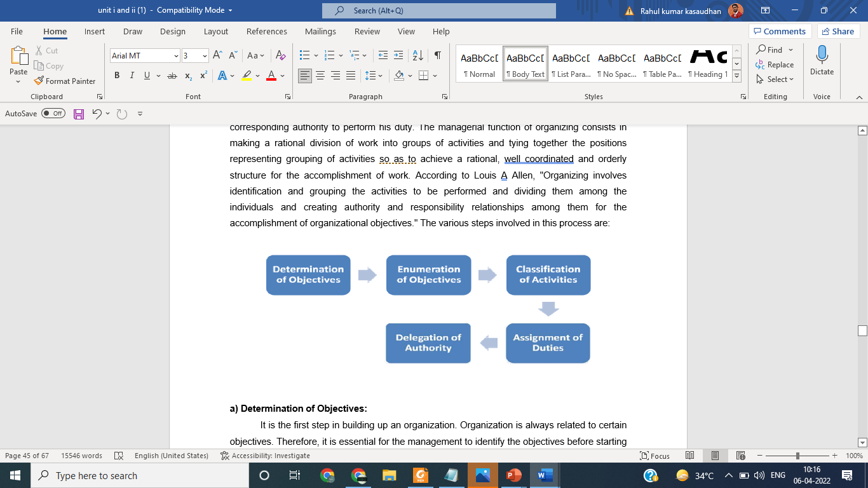Save the document with the floppy disk icon
The width and height of the screenshot is (868, 488).
point(79,114)
